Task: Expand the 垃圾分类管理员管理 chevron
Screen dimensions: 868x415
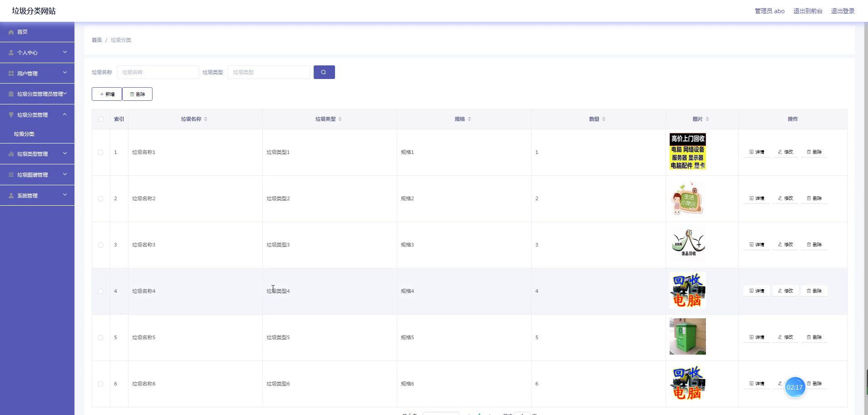Action: 65,94
